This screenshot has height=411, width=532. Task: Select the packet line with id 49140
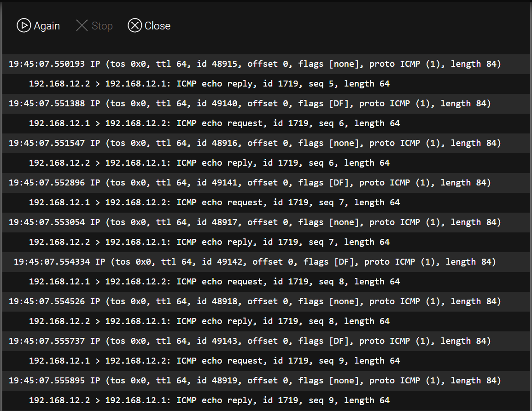[x=266, y=104]
